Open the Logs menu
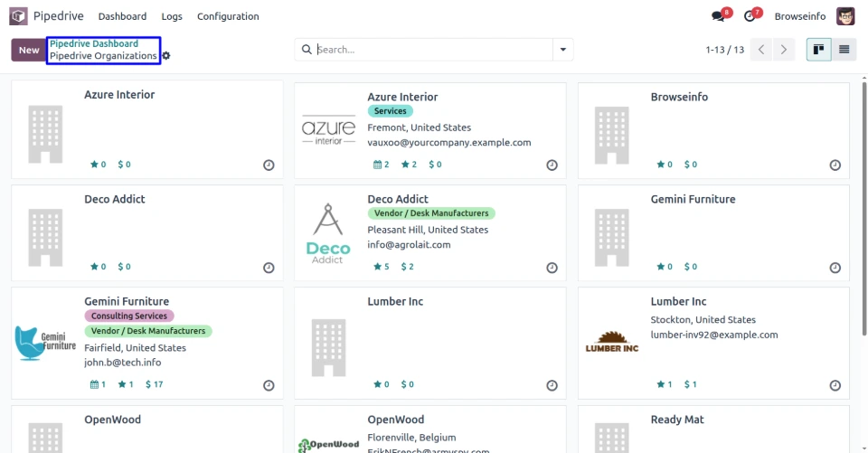The image size is (868, 453). pos(172,16)
